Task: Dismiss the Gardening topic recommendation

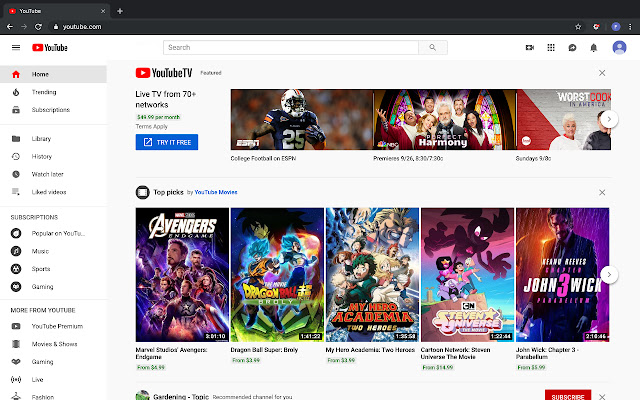Action: (x=602, y=396)
